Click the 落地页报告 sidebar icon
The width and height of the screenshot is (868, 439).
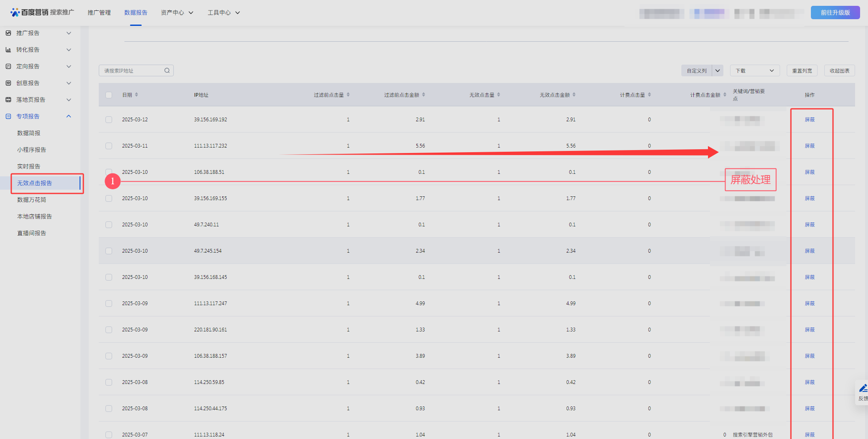click(8, 100)
